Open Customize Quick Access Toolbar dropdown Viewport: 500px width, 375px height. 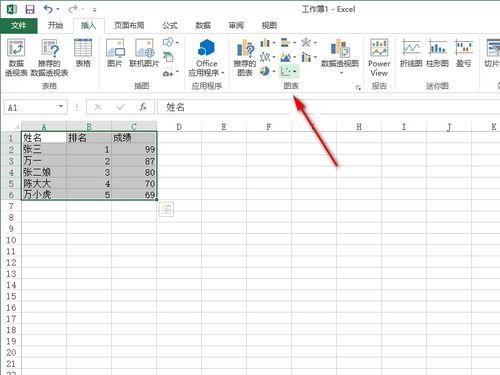pos(95,10)
